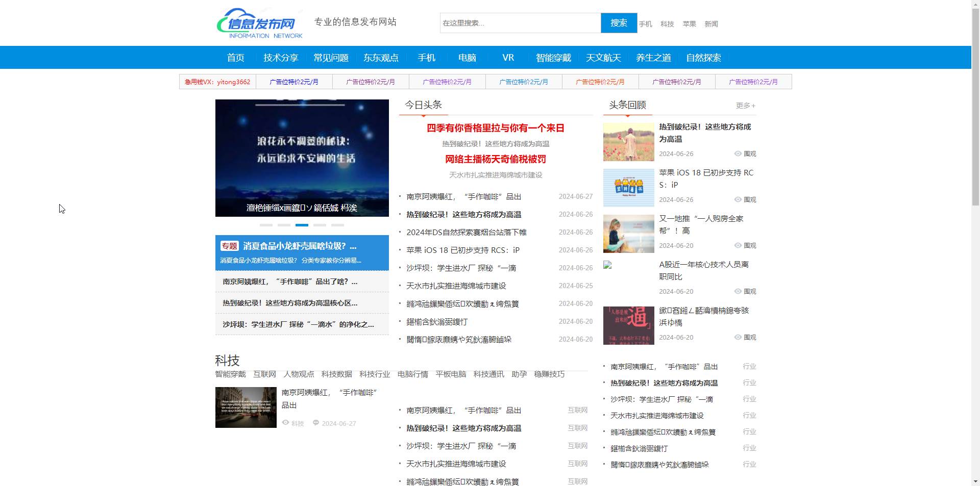Viewport: 980px width, 486px height.
Task: Click the carousel banner image
Action: click(302, 158)
